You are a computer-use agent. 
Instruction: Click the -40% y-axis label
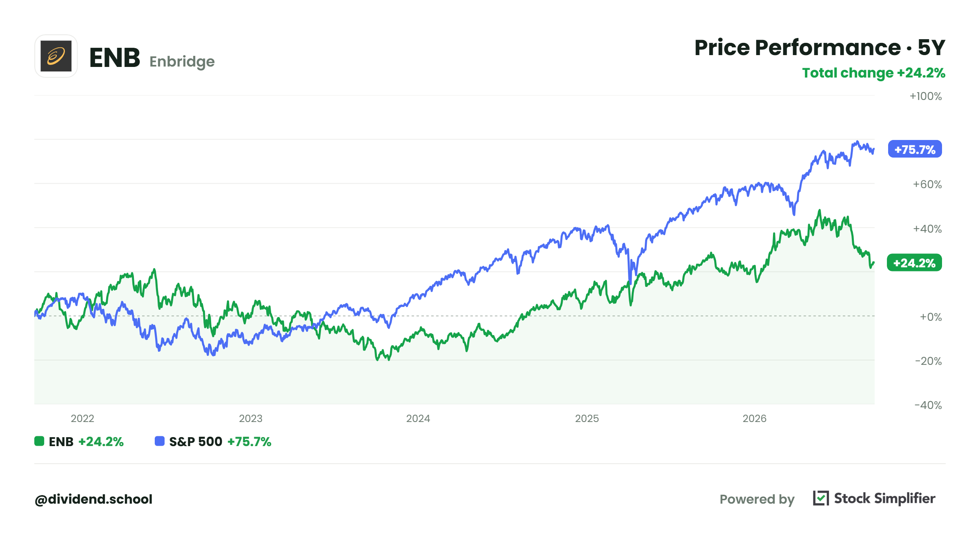[928, 405]
